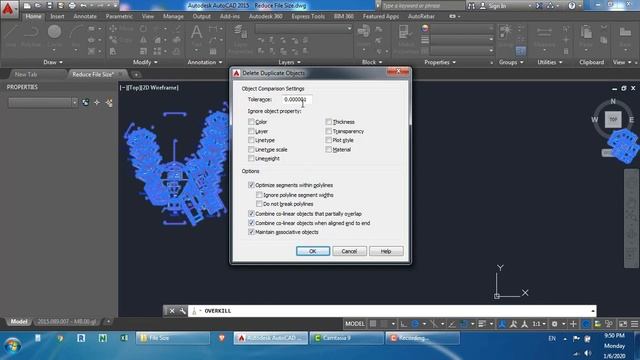
Task: Open the AutoCAD application menu button
Action: pyautogui.click(x=8, y=9)
